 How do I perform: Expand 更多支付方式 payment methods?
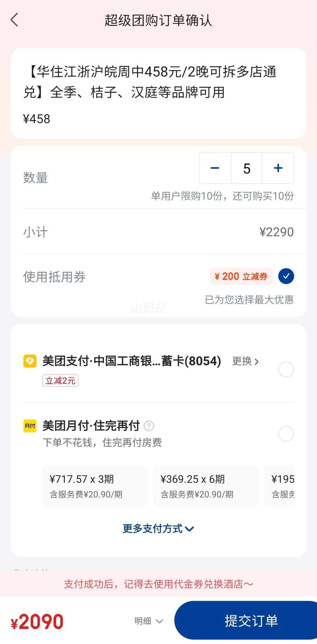(x=158, y=529)
